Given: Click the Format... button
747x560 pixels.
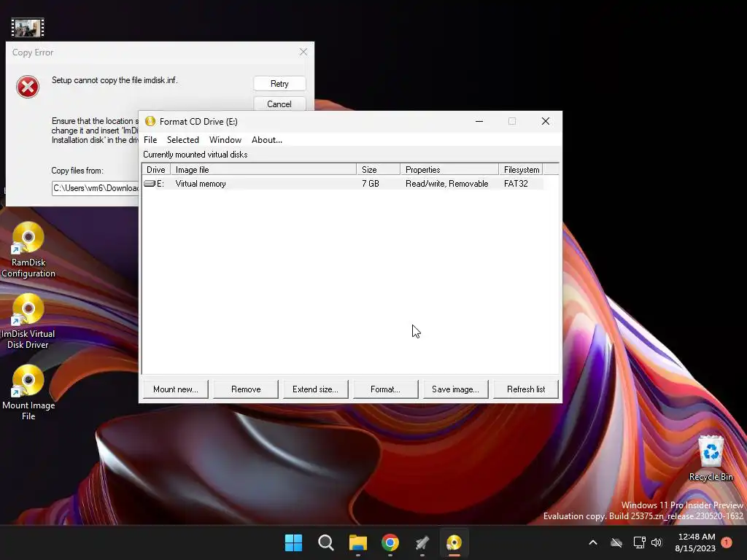Looking at the screenshot, I should (x=385, y=389).
